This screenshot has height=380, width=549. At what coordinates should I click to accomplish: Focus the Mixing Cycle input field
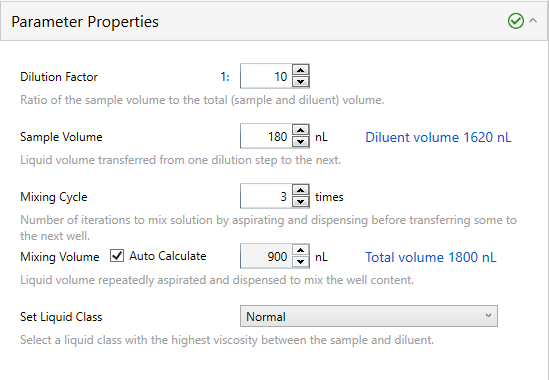coord(266,196)
